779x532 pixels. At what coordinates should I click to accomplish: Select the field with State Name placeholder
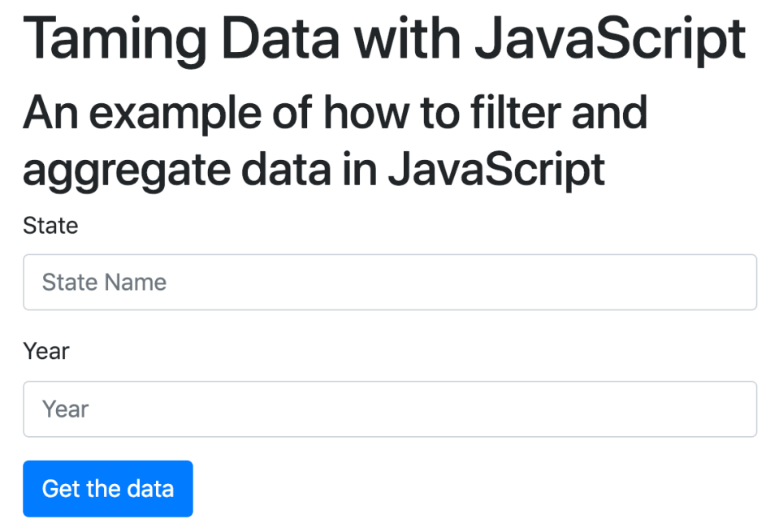(390, 282)
